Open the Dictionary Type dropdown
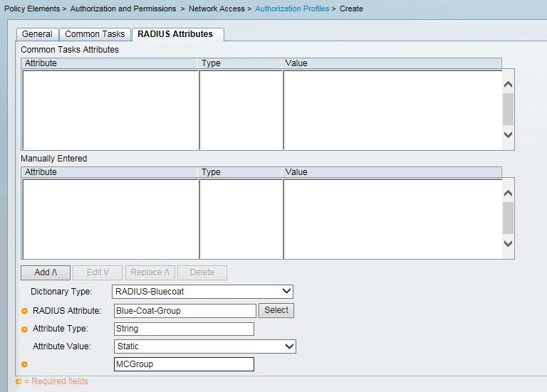The height and width of the screenshot is (392, 547). click(203, 292)
